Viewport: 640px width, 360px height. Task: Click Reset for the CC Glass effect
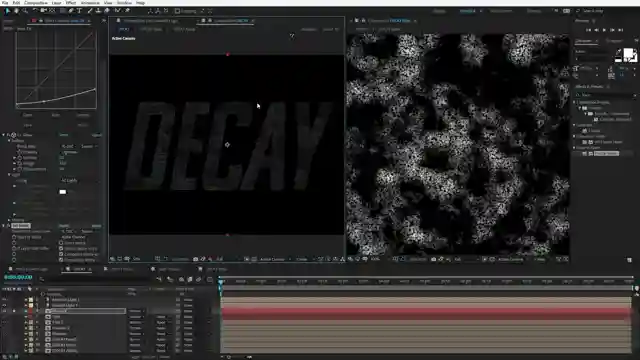tap(64, 135)
